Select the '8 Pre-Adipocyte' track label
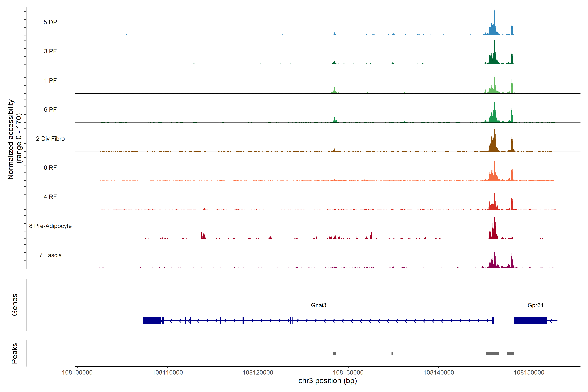This screenshot has height=392, width=588. [x=50, y=226]
